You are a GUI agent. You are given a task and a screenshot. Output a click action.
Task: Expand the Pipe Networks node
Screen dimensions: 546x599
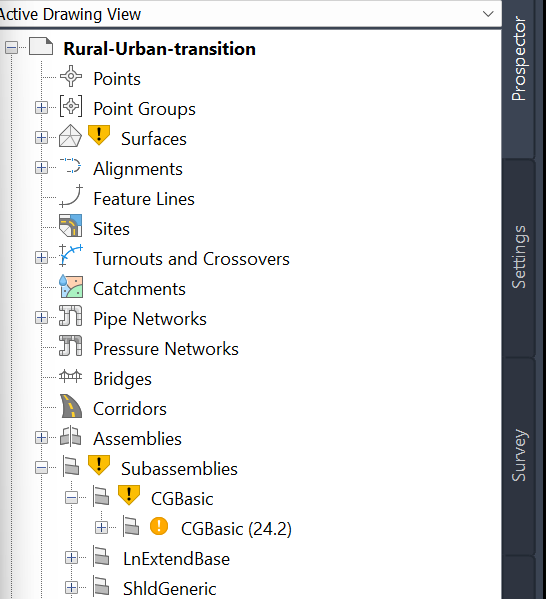point(41,318)
